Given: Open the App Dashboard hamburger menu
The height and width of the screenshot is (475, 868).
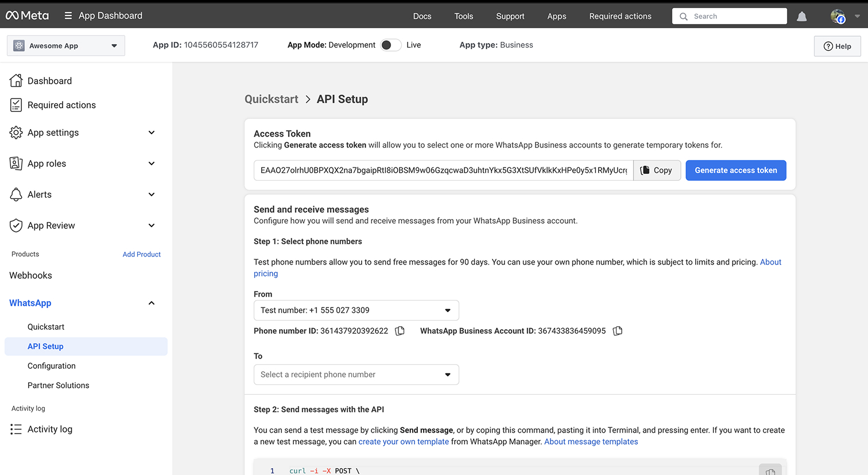Looking at the screenshot, I should click(68, 15).
